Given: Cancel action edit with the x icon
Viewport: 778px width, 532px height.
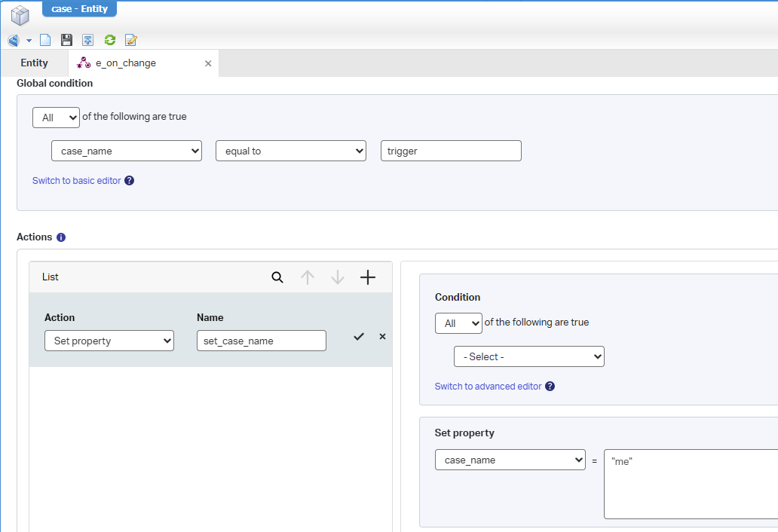Looking at the screenshot, I should pyautogui.click(x=382, y=337).
